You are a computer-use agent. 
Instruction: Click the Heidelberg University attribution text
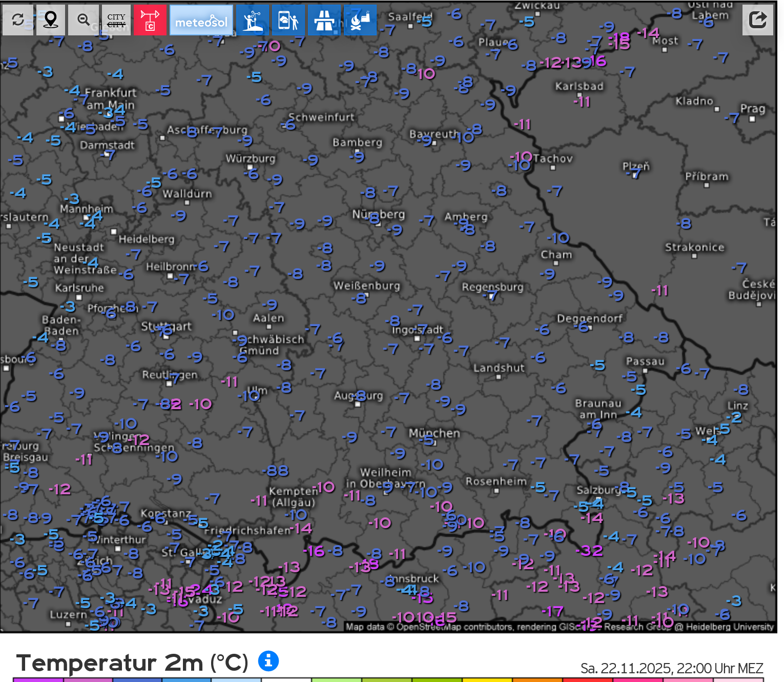[x=730, y=627]
